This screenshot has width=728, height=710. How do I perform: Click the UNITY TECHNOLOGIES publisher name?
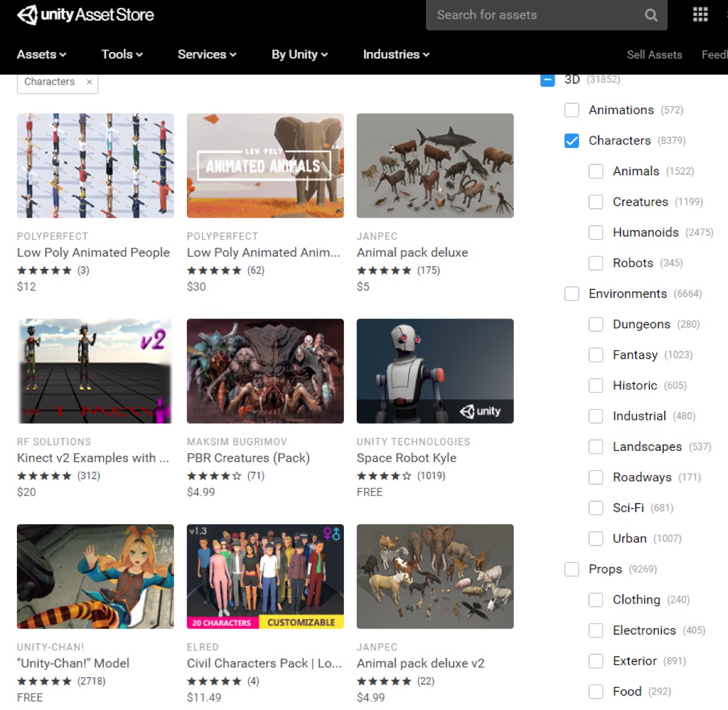[413, 442]
